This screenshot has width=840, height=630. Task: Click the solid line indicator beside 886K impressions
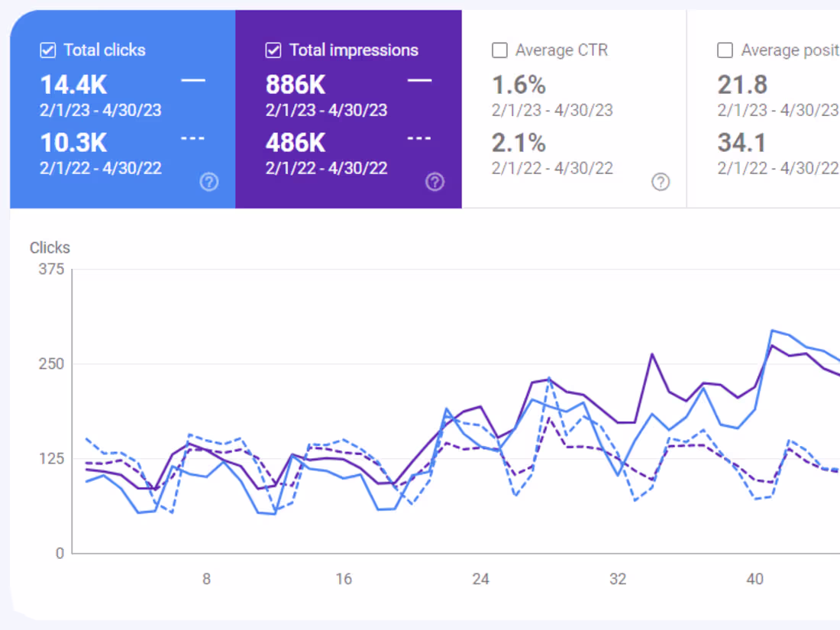419,79
